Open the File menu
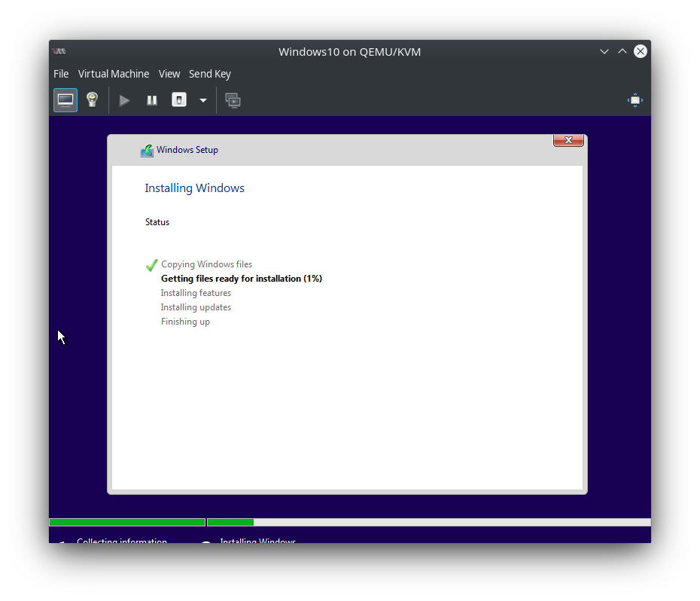This screenshot has height=601, width=700. [61, 74]
